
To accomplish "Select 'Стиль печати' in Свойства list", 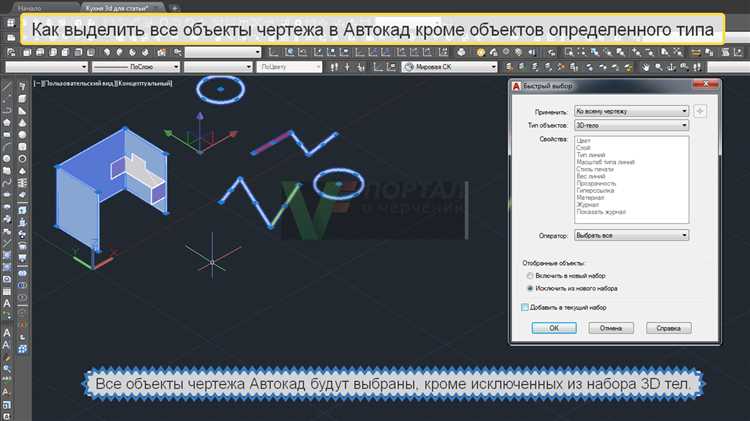I will pyautogui.click(x=595, y=169).
